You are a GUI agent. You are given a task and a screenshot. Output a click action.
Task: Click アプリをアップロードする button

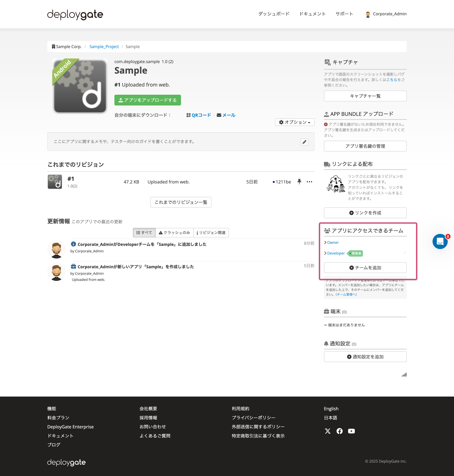point(147,100)
